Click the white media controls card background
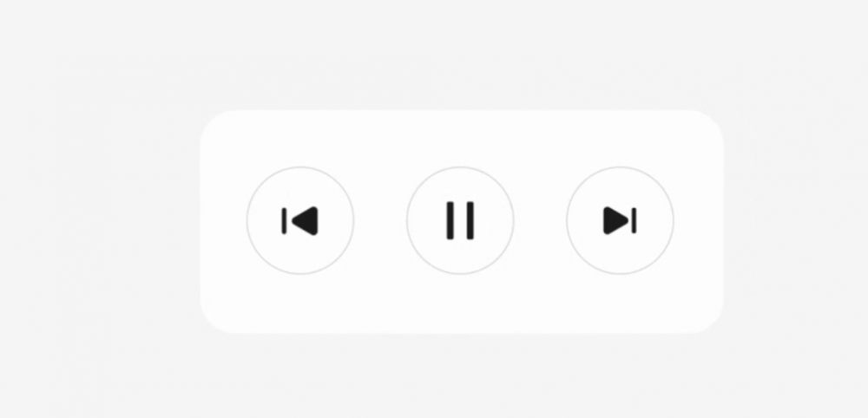Image resolution: width=868 pixels, height=418 pixels. pos(461,138)
